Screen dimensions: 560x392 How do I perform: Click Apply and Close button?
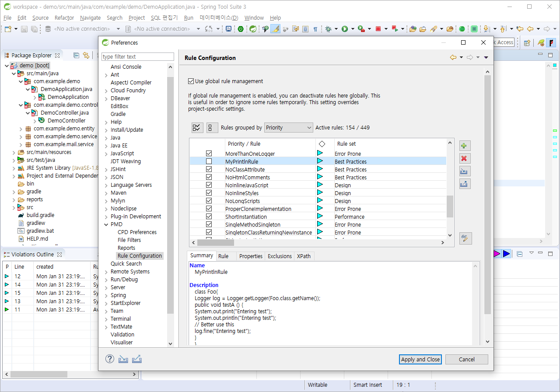(x=420, y=359)
